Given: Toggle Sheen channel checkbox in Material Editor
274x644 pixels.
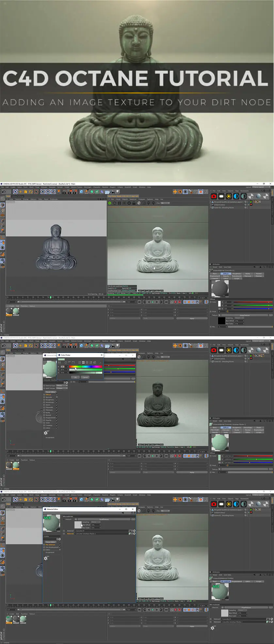Looking at the screenshot, I should [57, 405].
